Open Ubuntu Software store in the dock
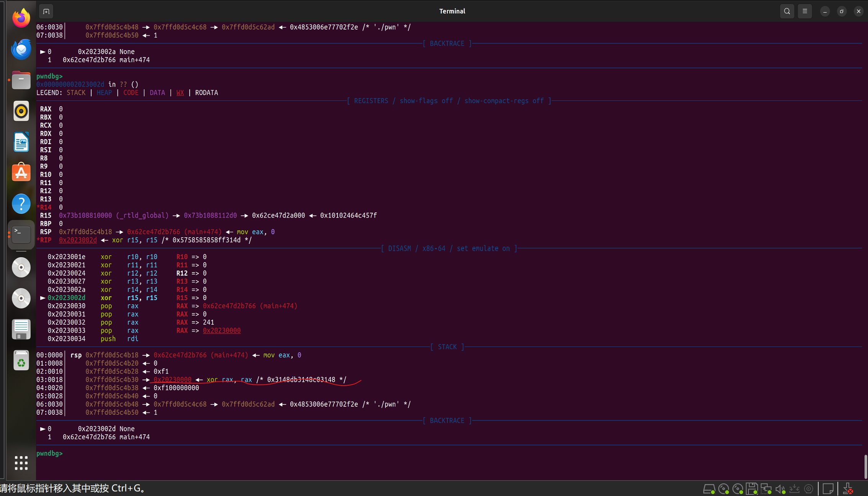Screen dimensions: 868x496 click(x=21, y=172)
